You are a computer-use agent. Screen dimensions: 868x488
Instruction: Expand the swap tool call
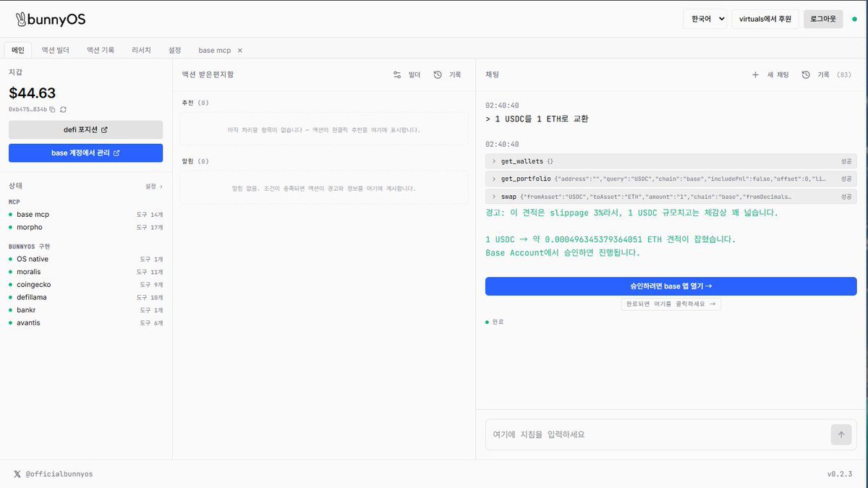(671, 196)
